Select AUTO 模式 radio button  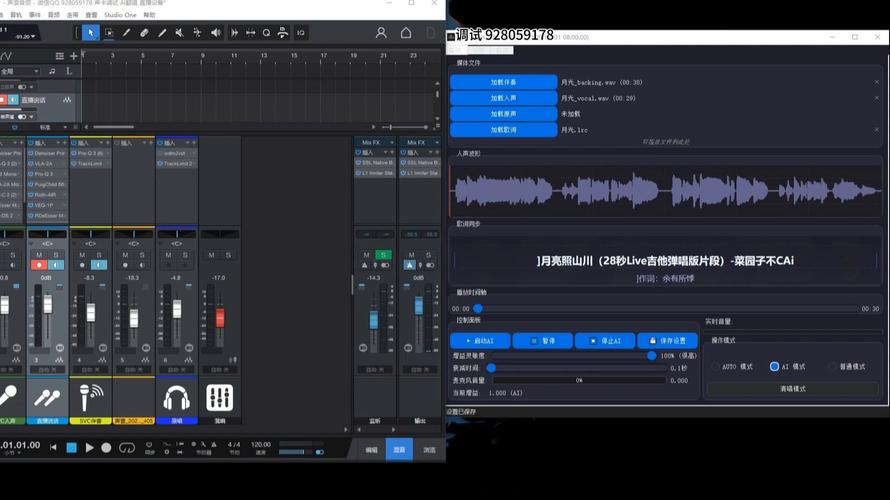[716, 367]
